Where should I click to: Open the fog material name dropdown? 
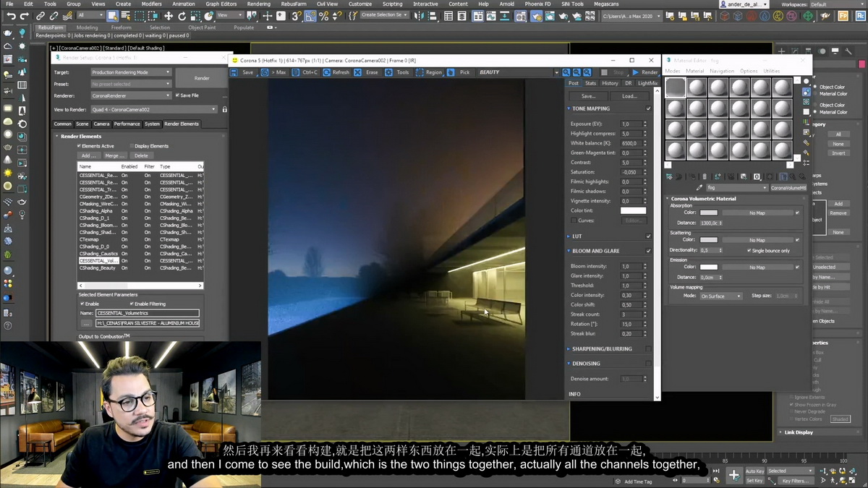coord(737,188)
